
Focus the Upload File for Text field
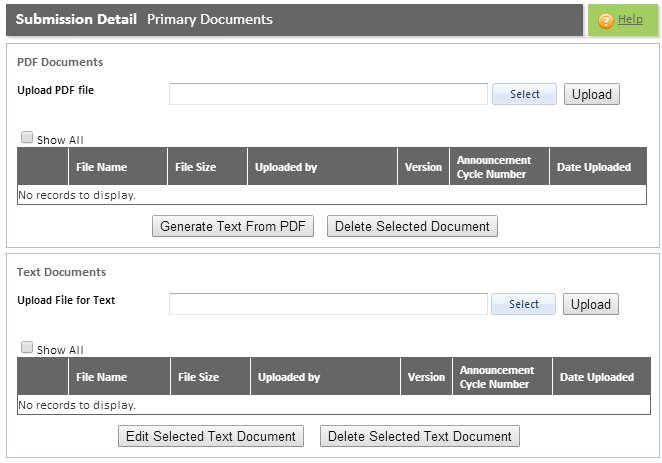pos(328,304)
